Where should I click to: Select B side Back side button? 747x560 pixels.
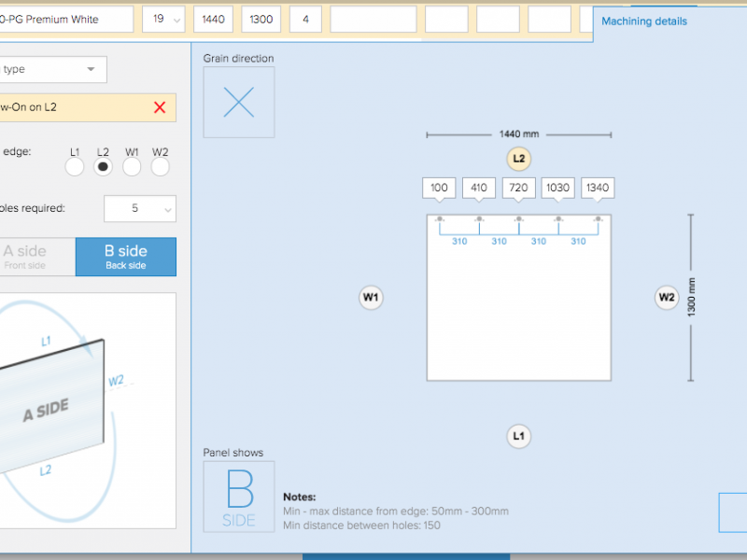click(x=125, y=257)
